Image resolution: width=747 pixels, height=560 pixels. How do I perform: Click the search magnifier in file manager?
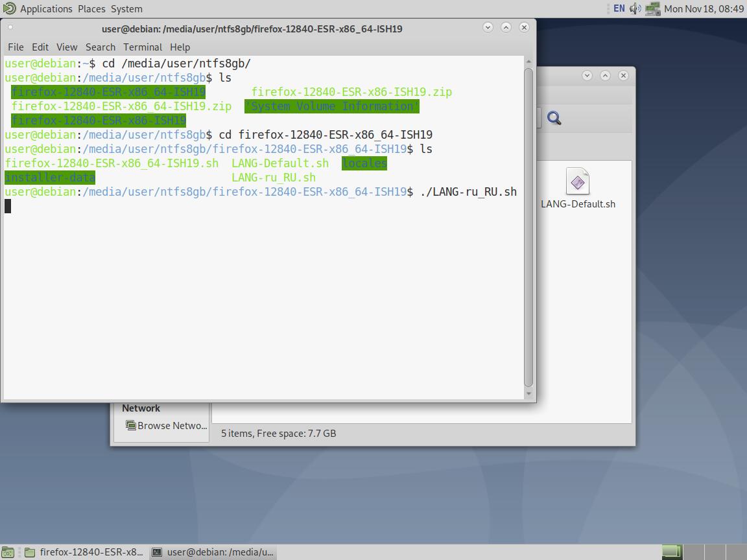[x=554, y=117]
